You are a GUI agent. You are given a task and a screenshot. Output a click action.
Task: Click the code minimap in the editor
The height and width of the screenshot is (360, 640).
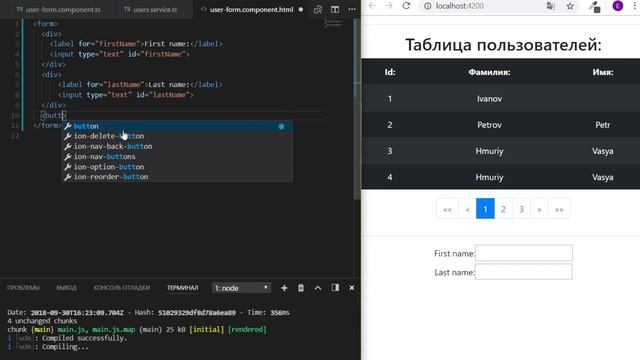(x=333, y=24)
